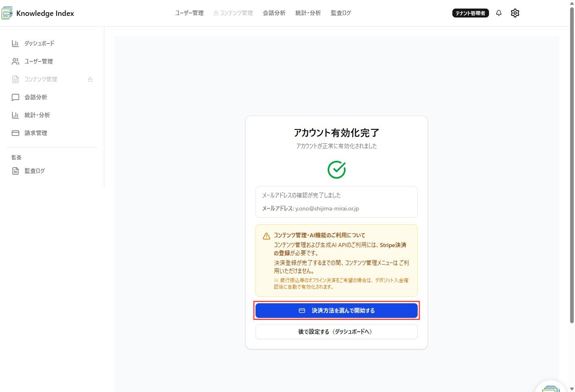This screenshot has width=575, height=392.
Task: Open the notifications bell icon
Action: pyautogui.click(x=498, y=13)
